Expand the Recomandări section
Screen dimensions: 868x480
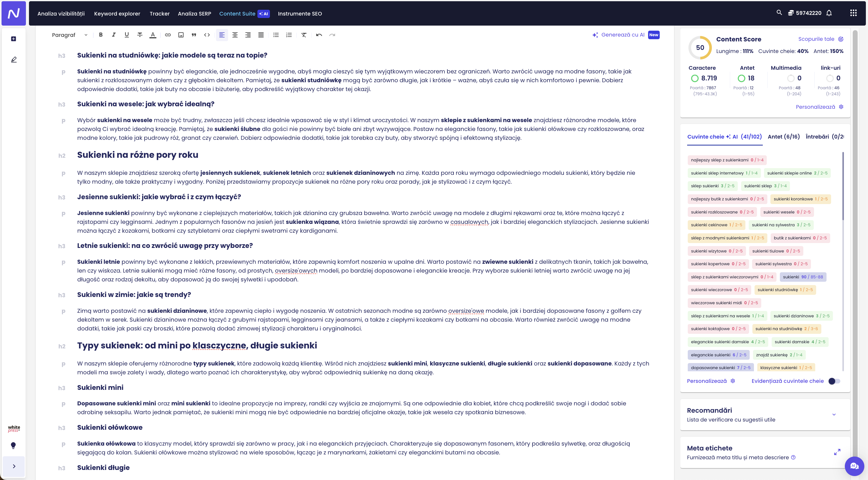point(834,414)
